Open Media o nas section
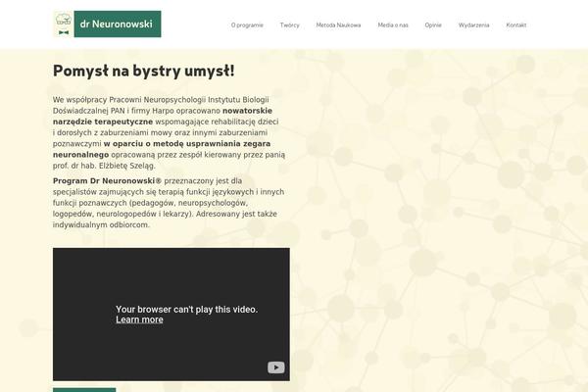This screenshot has height=392, width=588. coord(393,25)
